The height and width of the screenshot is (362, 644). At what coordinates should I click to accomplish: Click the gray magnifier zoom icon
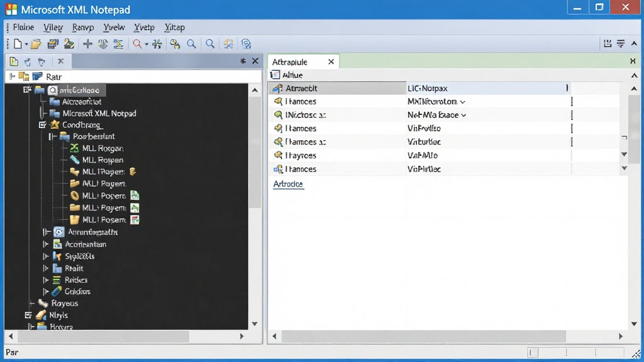191,44
